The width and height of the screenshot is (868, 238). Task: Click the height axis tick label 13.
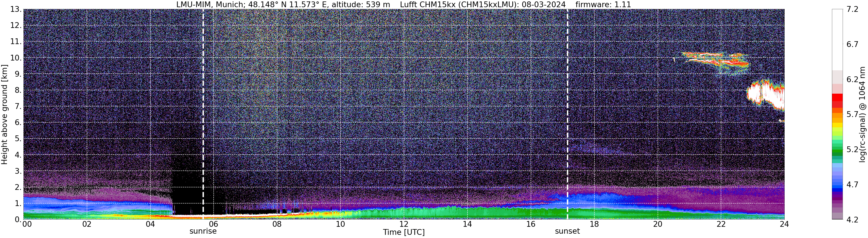[x=16, y=10]
